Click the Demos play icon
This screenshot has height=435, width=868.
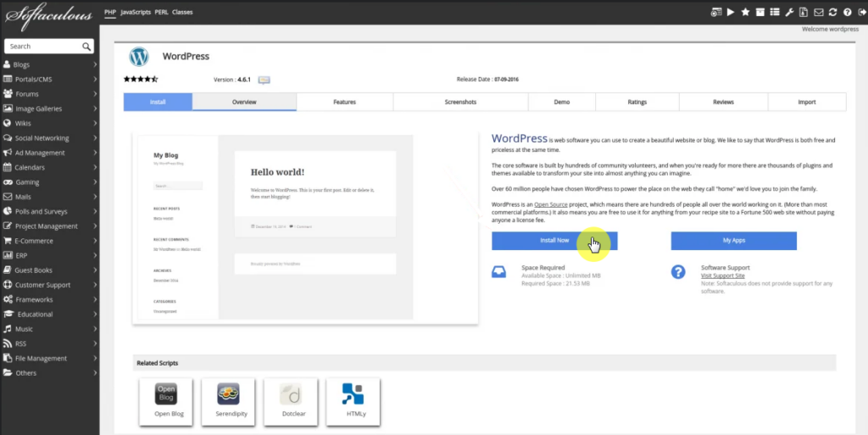(731, 12)
